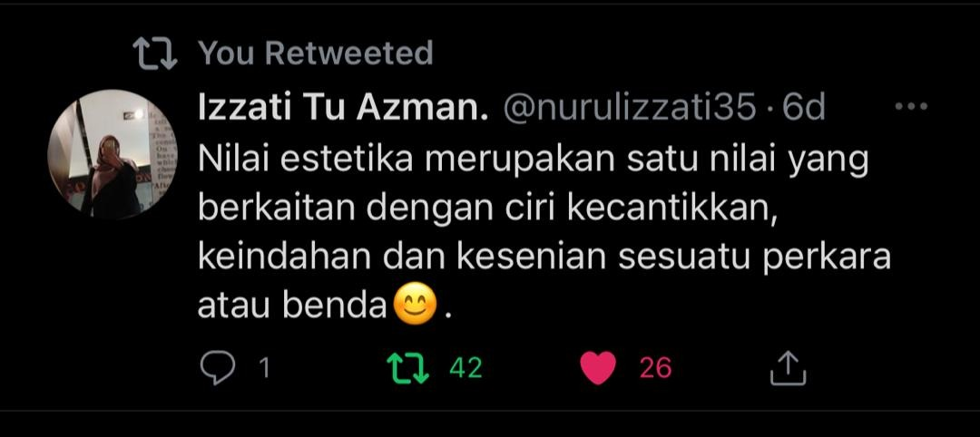Unlike the tweet via pink heart
980x437 pixels.
point(598,368)
